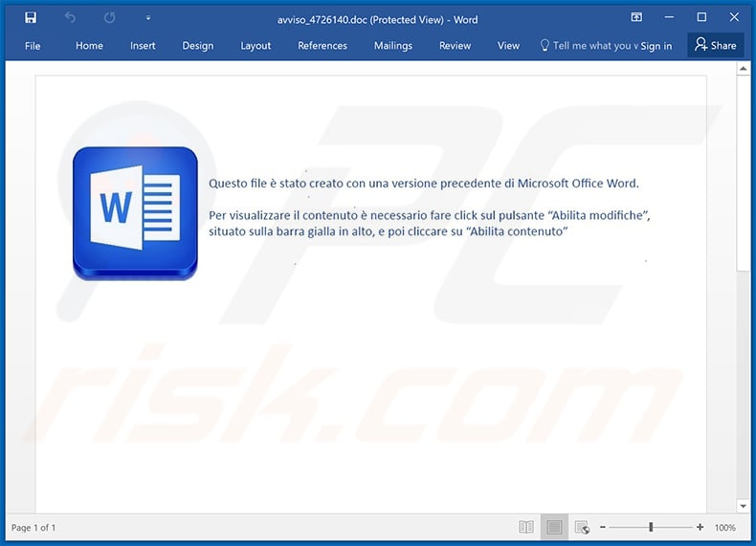The width and height of the screenshot is (756, 546).
Task: Open zoom dialog via 100% label
Action: coord(724,528)
